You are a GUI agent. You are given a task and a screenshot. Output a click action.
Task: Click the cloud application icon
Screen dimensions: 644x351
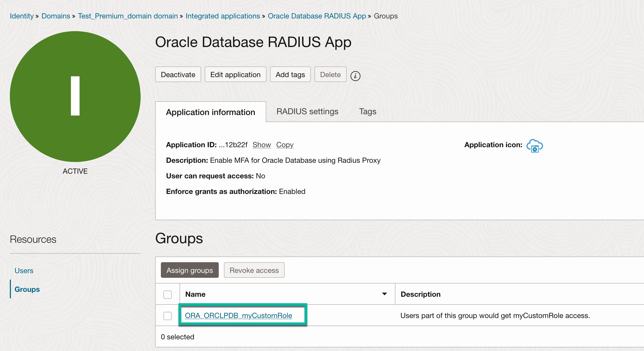point(535,146)
